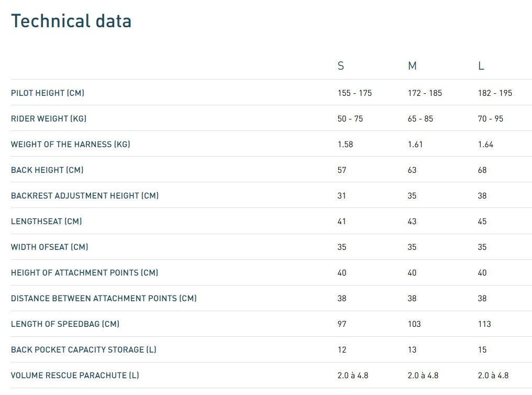Screen dimensions: 532x395
Task: Click the Back Pocket Capacity Storage label
Action: [84, 349]
